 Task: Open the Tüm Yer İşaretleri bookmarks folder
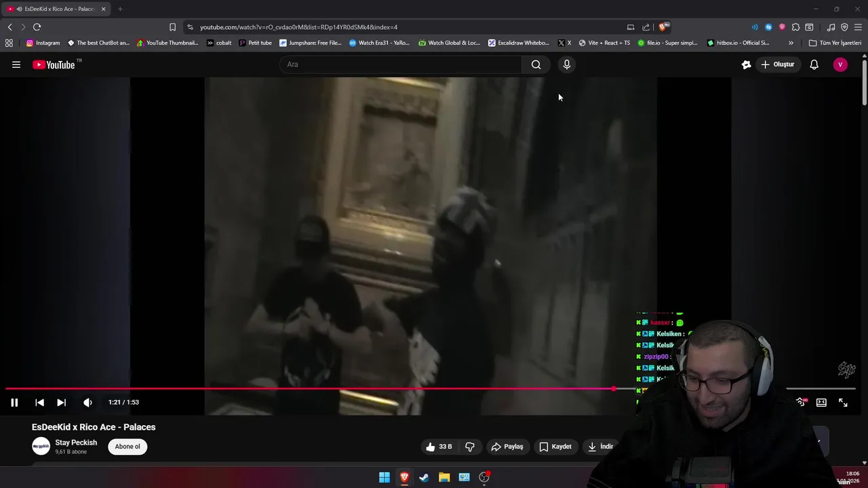835,43
